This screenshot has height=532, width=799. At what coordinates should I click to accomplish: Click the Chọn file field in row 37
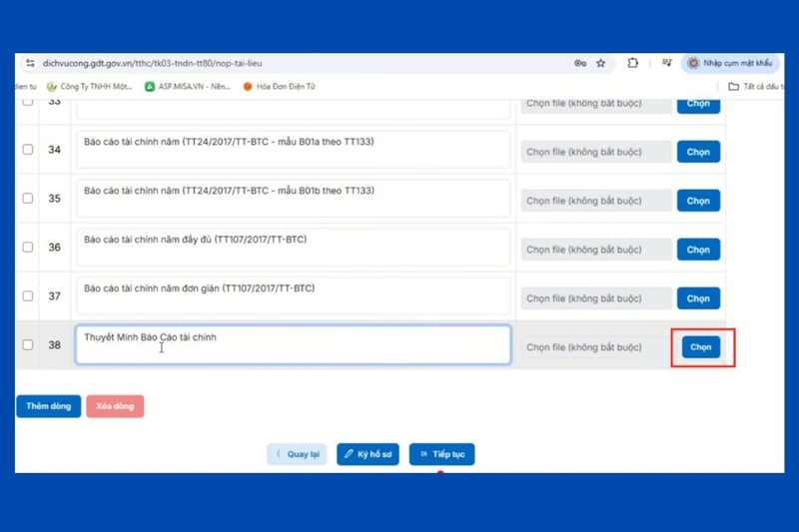tap(595, 298)
